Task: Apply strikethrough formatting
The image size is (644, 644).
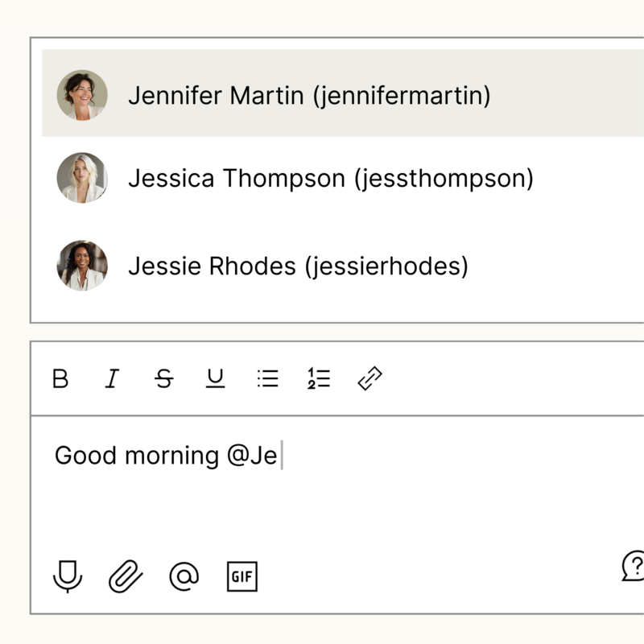Action: (164, 378)
